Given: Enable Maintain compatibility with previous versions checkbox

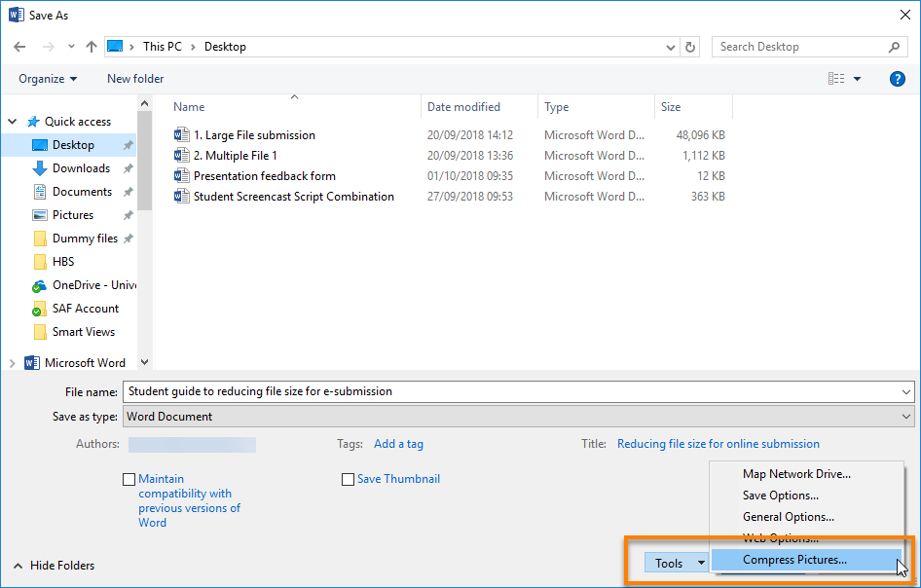Looking at the screenshot, I should pyautogui.click(x=129, y=479).
